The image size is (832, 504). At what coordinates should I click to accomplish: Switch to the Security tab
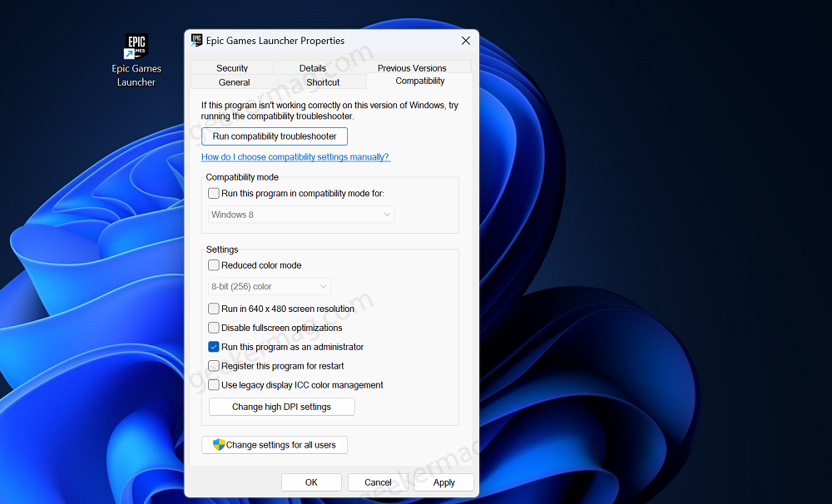[232, 68]
